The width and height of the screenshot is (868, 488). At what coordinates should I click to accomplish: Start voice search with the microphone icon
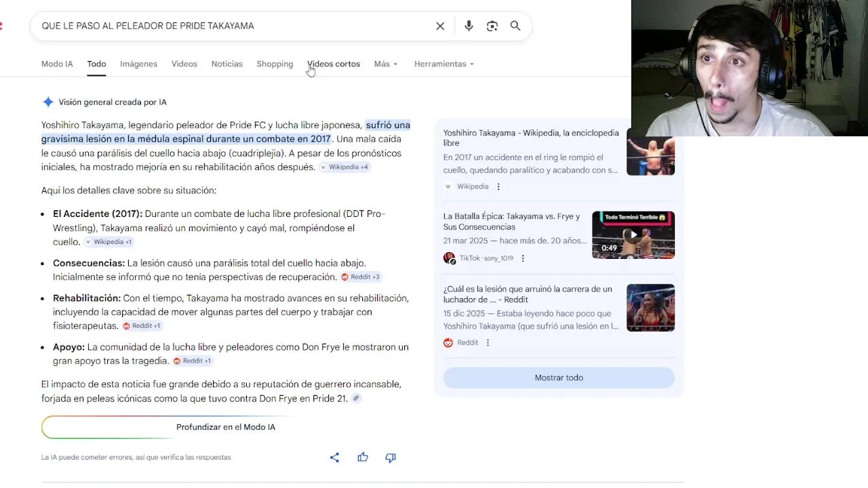coord(469,26)
